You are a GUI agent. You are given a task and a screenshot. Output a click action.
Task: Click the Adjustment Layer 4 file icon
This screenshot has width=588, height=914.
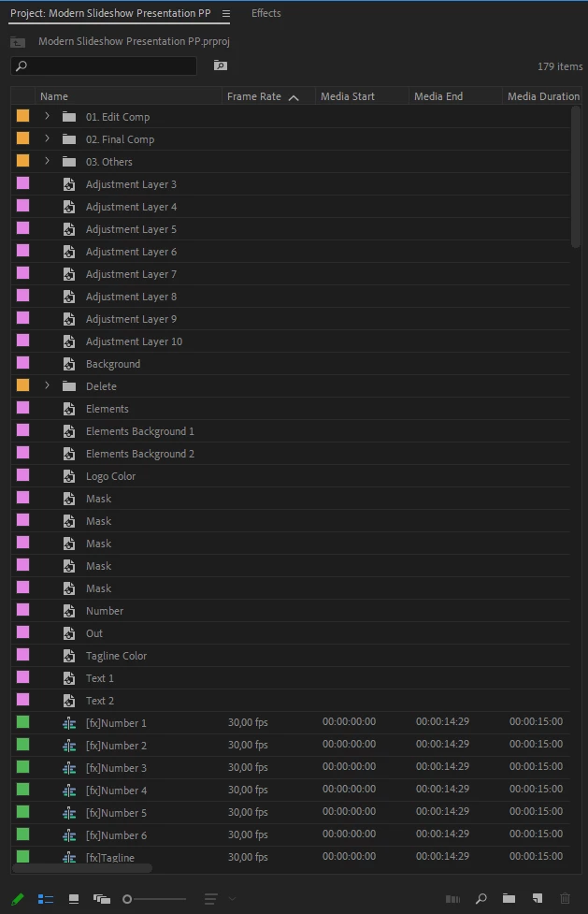[x=69, y=207]
